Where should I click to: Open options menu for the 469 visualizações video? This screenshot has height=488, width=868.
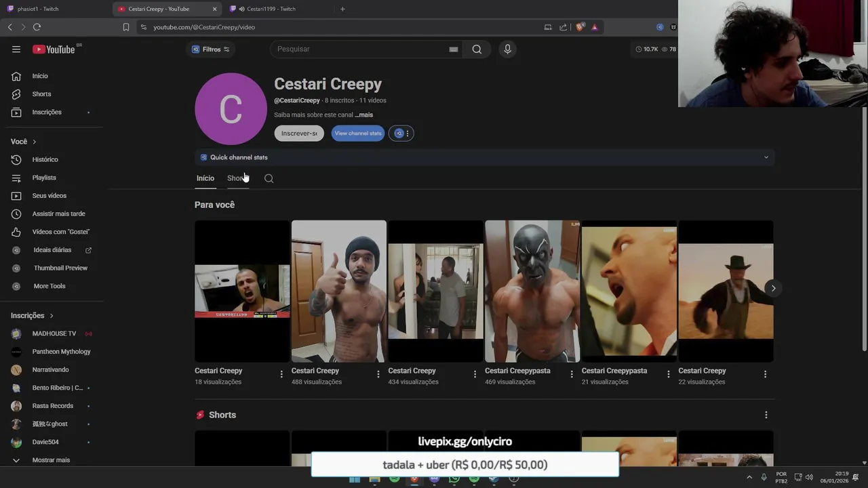[x=572, y=374]
